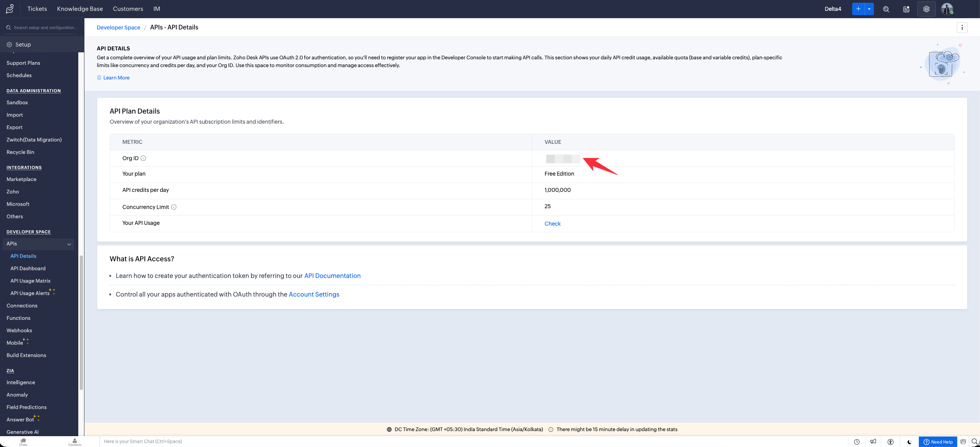The width and height of the screenshot is (980, 447).
Task: Click the announcements megaphone icon
Action: (x=873, y=442)
